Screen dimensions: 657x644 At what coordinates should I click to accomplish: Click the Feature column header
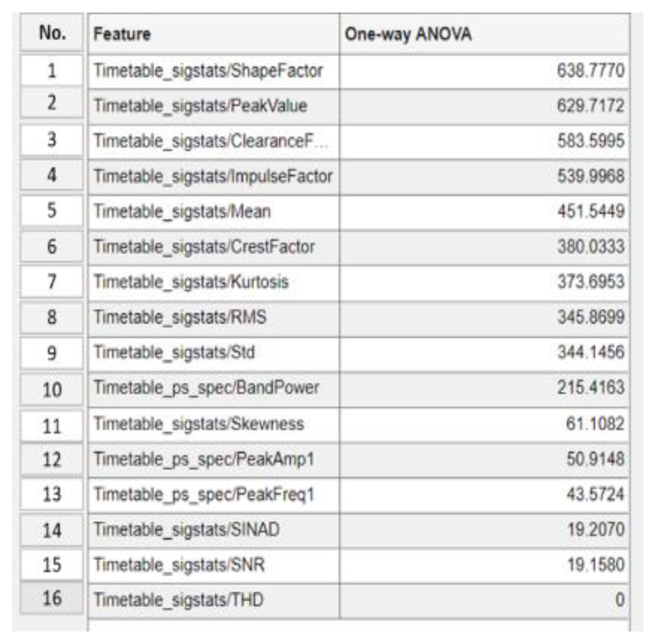click(x=122, y=34)
